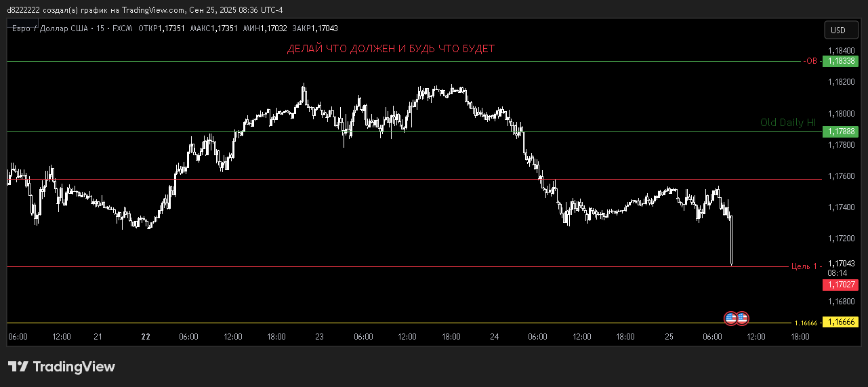Click date 24 on the time axis
The height and width of the screenshot is (387, 868).
click(x=495, y=337)
